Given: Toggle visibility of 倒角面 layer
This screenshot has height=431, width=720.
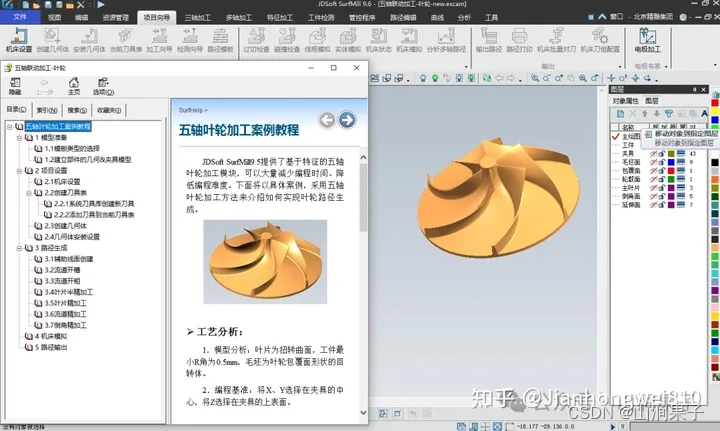Looking at the screenshot, I should (x=653, y=196).
